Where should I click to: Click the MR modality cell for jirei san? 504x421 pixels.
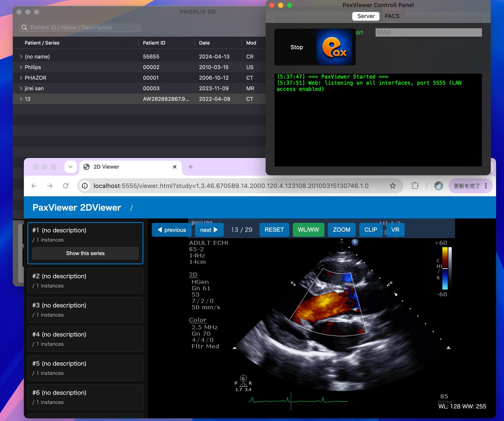(251, 88)
